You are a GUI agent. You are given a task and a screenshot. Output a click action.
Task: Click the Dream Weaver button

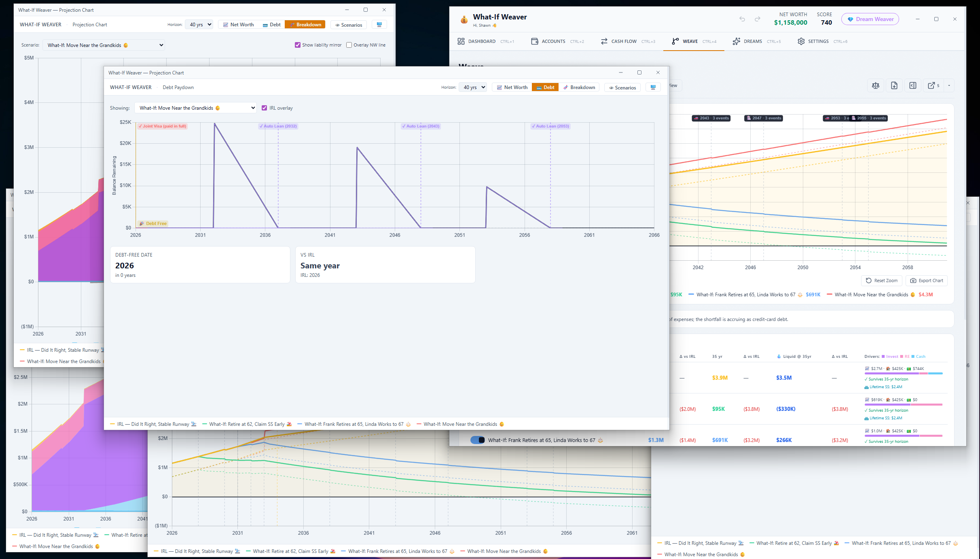point(870,19)
